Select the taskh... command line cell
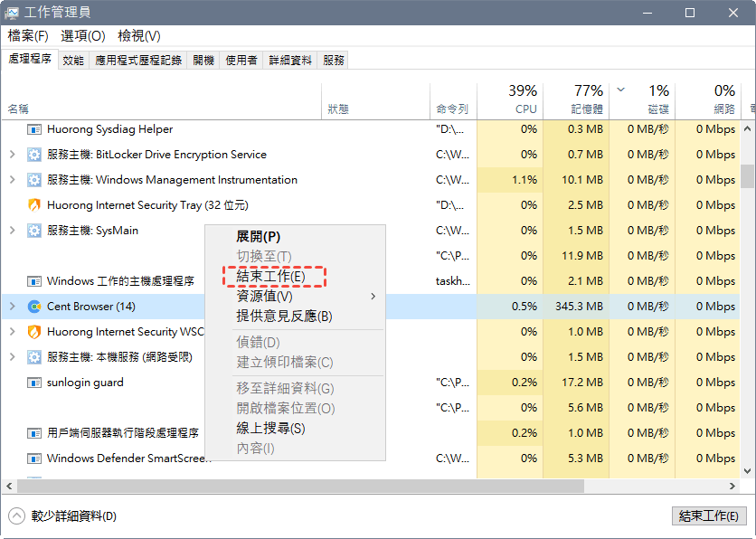Image resolution: width=756 pixels, height=539 pixels. (x=453, y=281)
